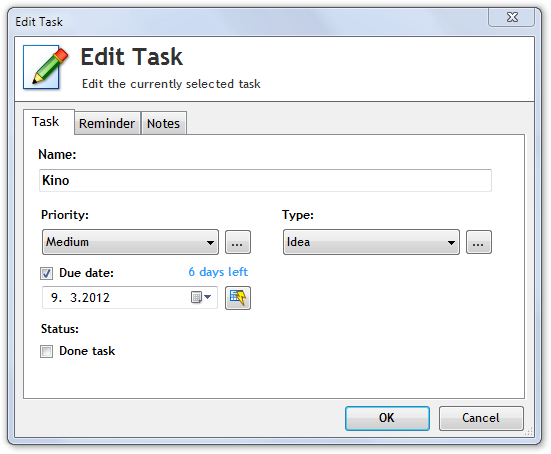Click the quick date picker lightning icon
This screenshot has height=454, width=551.
pyautogui.click(x=238, y=298)
